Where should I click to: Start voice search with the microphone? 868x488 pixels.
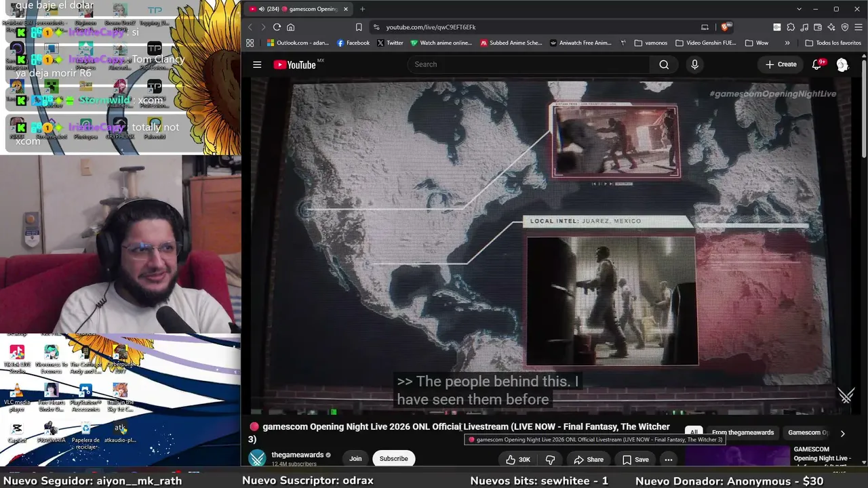(x=694, y=64)
